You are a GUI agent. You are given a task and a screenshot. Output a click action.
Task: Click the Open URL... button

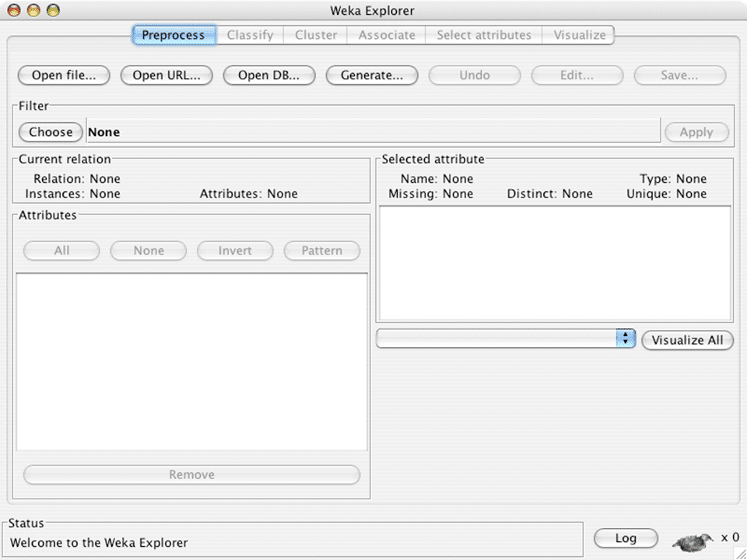click(x=167, y=75)
